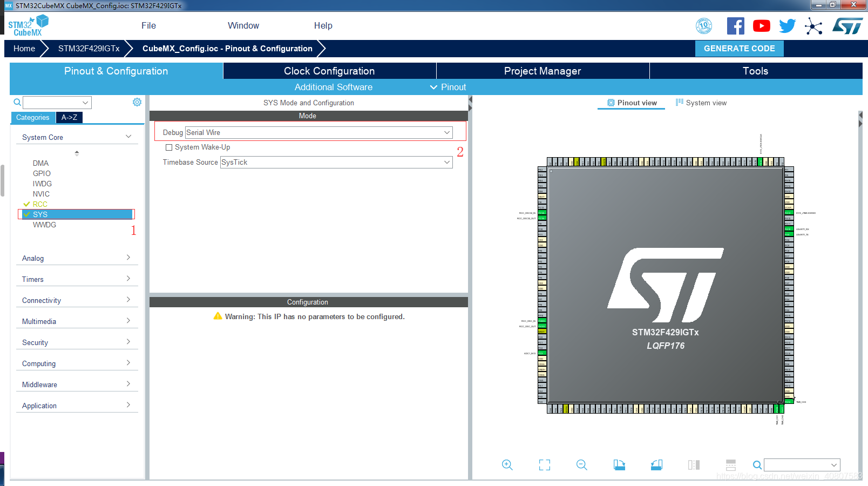Expand the Security category
868x486 pixels.
77,342
